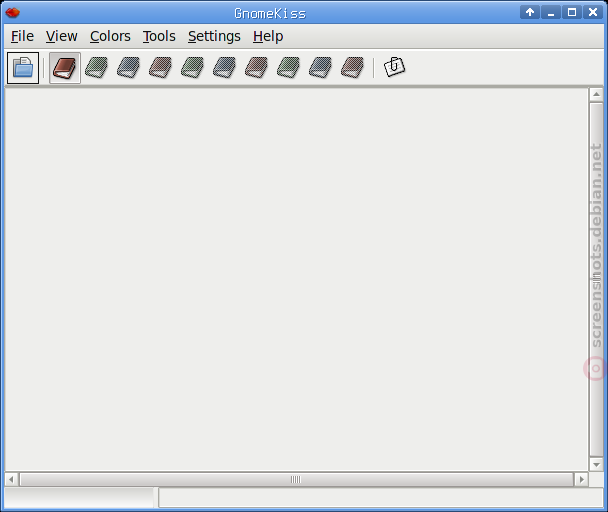608x512 pixels.
Task: Select the third book icon, the blue one
Action: point(128,67)
